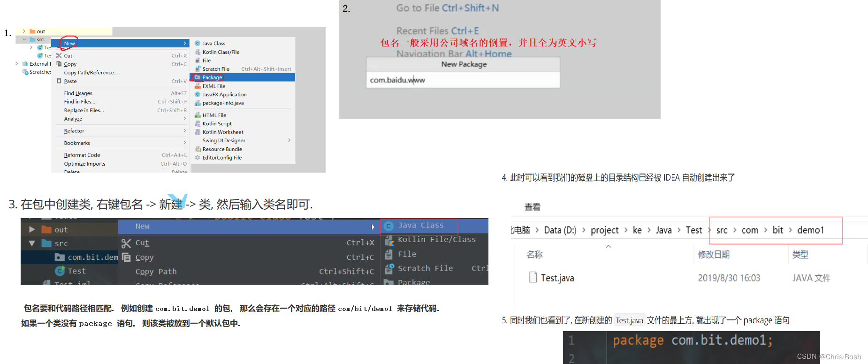Click the project breadcrumb segment
Screen dimensions: 868x364
point(605,230)
